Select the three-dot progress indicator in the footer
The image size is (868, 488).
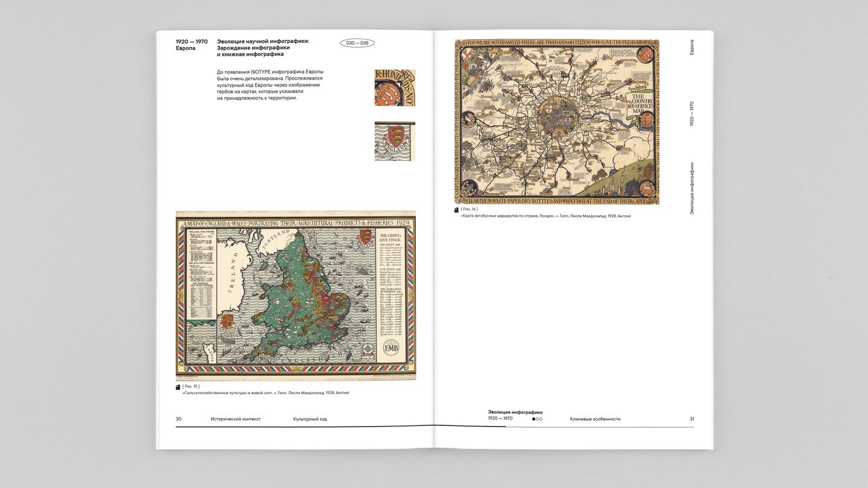[537, 419]
